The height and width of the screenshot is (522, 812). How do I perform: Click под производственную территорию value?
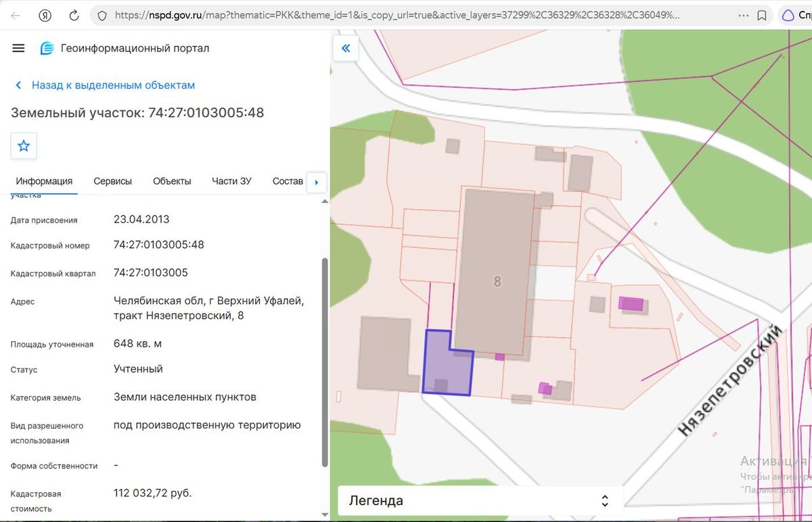(207, 425)
